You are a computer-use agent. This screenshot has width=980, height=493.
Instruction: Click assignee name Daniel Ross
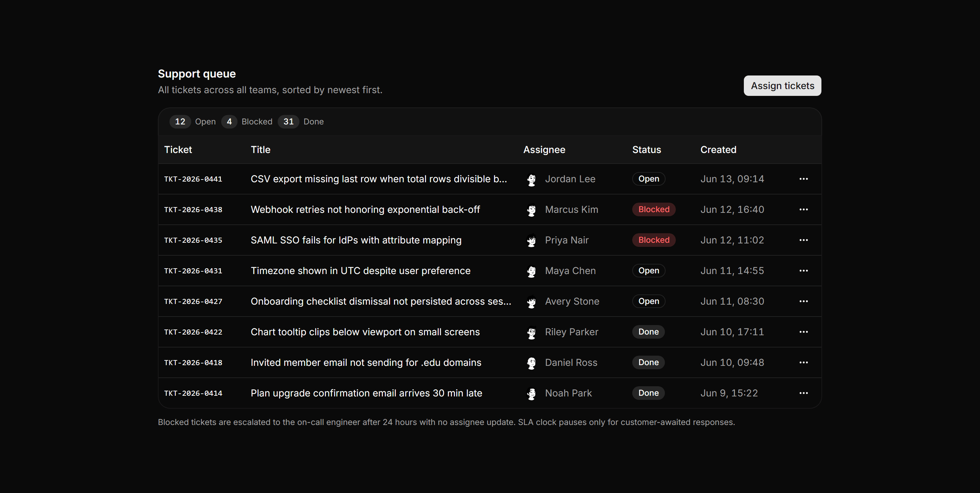click(x=571, y=363)
